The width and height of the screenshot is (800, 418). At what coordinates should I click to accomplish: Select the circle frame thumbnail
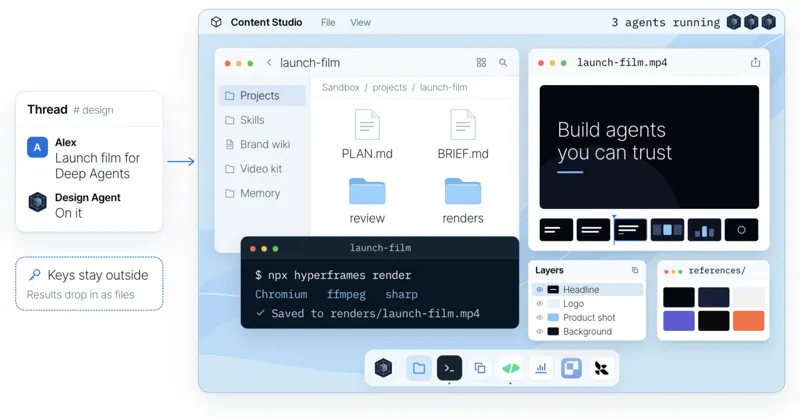pyautogui.click(x=741, y=230)
